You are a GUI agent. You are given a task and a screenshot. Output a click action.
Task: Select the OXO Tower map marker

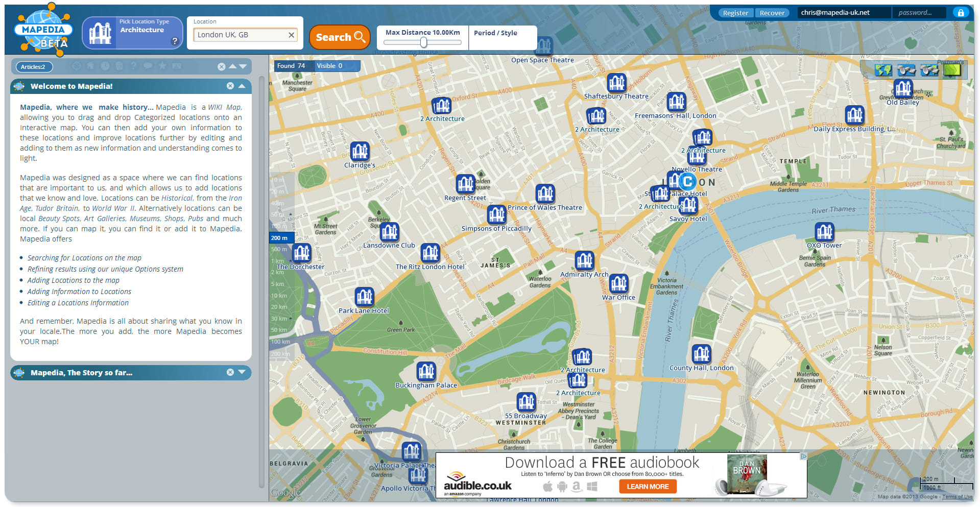(x=824, y=232)
